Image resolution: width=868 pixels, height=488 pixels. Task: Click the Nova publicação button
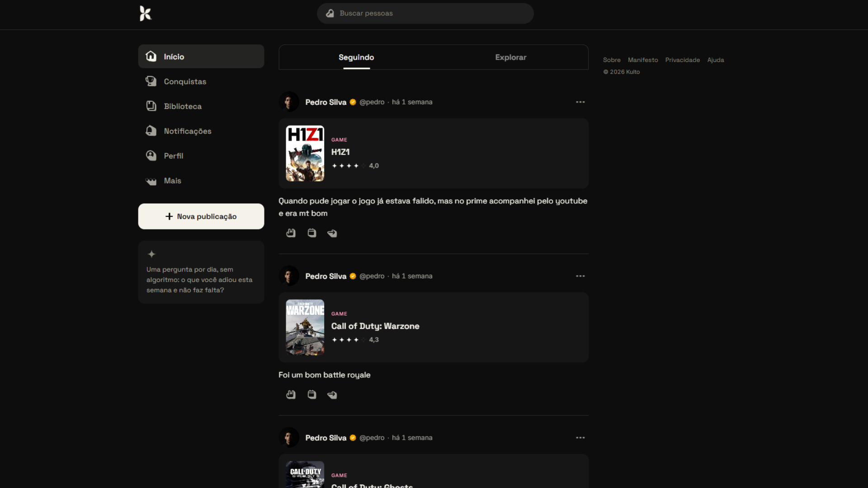[201, 216]
